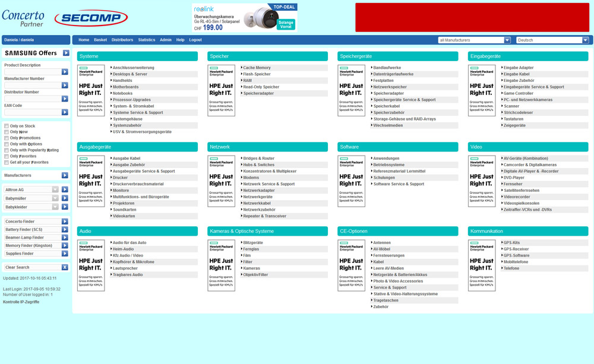594x364 pixels.
Task: Follow the Kontrolle IP-Zugriffe link
Action: (21, 302)
